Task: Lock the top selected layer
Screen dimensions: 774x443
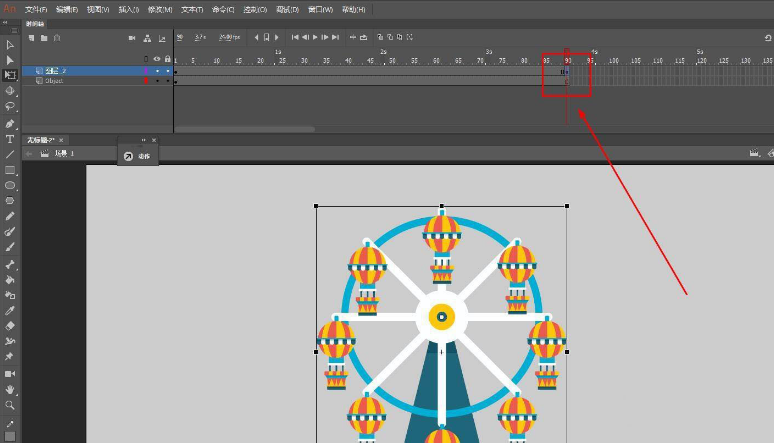Action: [168, 71]
